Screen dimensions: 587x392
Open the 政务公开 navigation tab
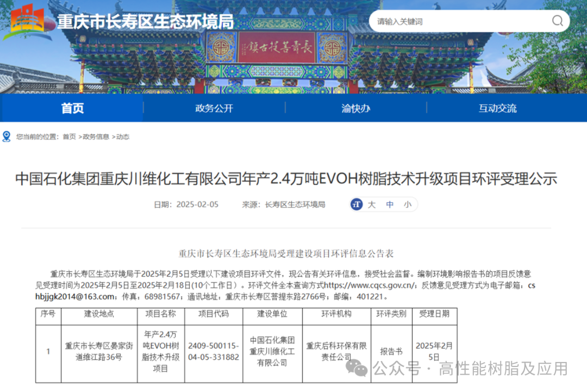point(214,108)
